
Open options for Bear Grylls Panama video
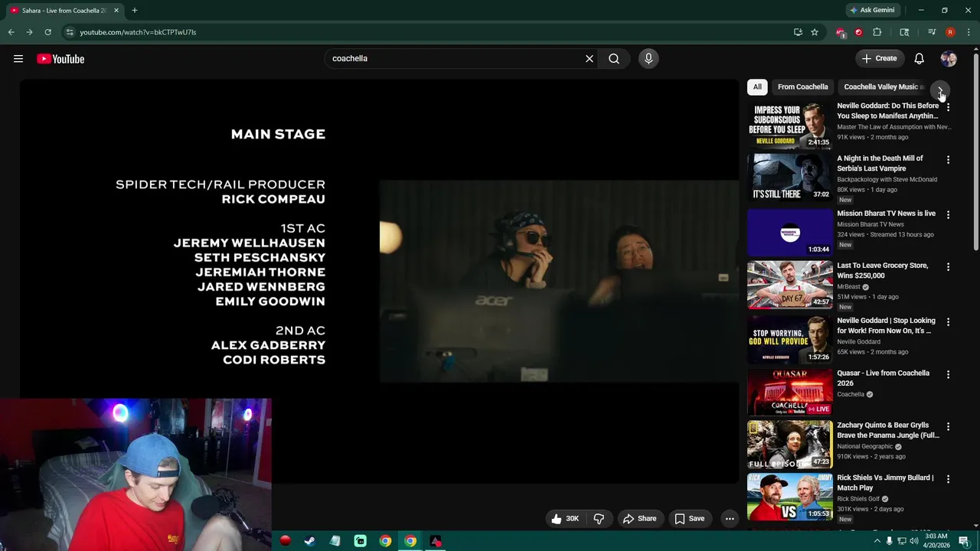click(x=948, y=426)
